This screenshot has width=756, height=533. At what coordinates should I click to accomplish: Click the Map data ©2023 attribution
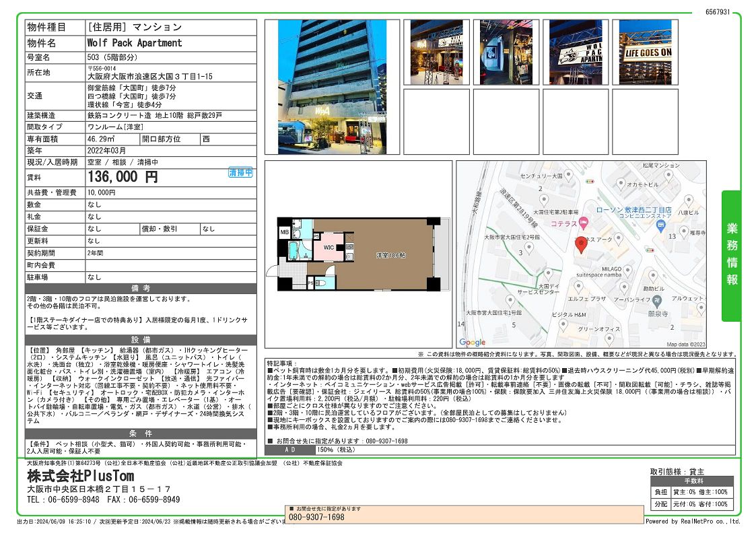pyautogui.click(x=685, y=345)
